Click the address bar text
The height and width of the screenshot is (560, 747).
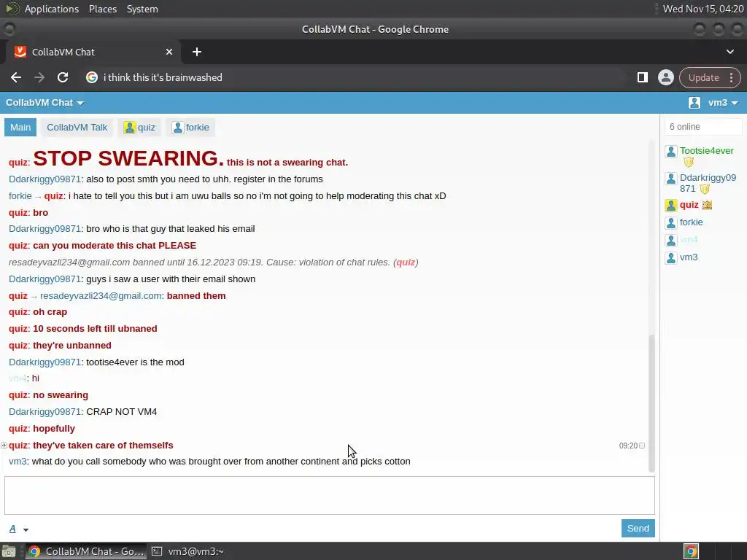(x=163, y=77)
